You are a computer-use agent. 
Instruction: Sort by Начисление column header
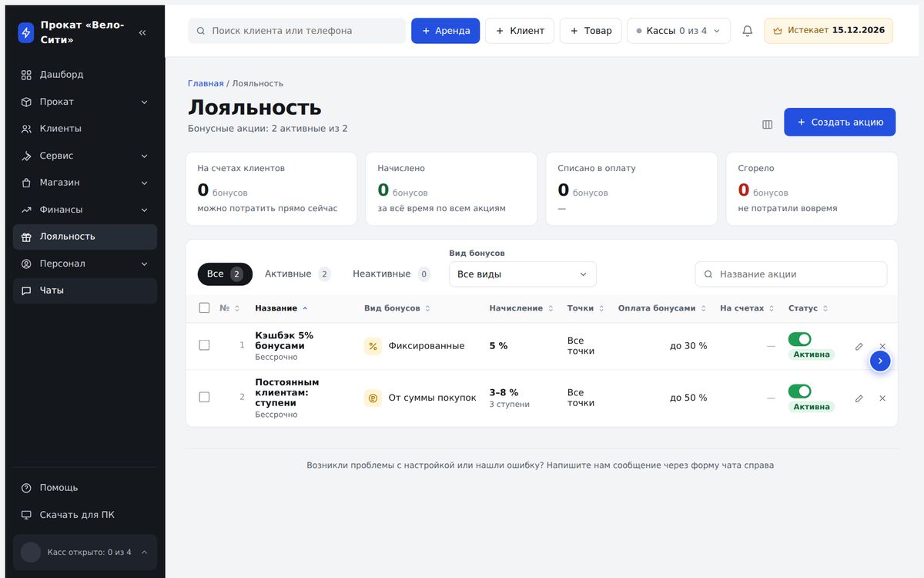[521, 308]
